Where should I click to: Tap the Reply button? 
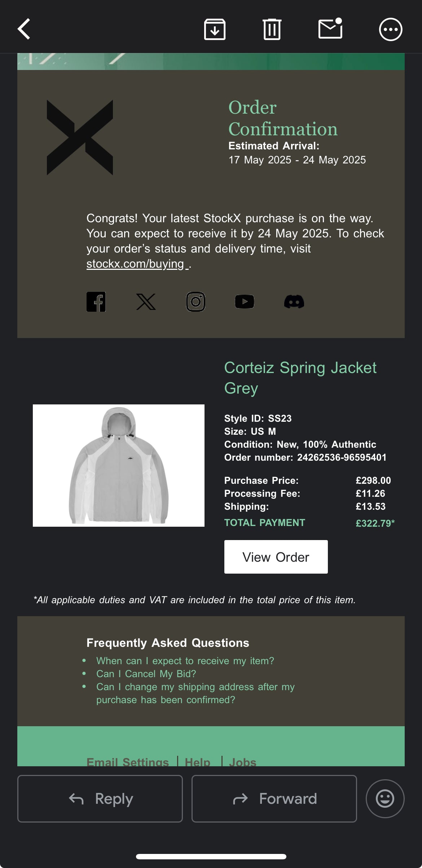click(100, 798)
